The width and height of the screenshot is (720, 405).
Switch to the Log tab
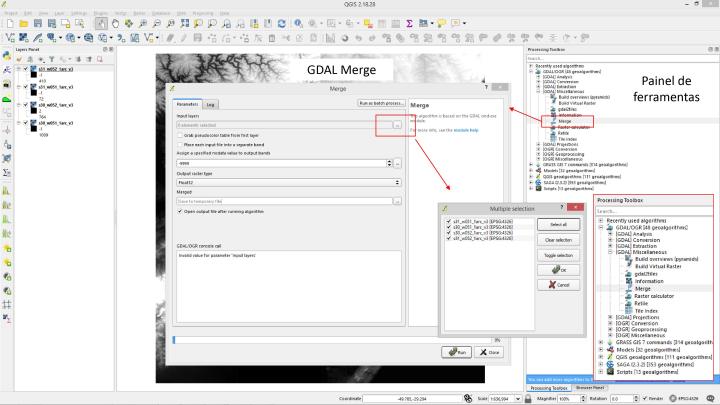211,104
